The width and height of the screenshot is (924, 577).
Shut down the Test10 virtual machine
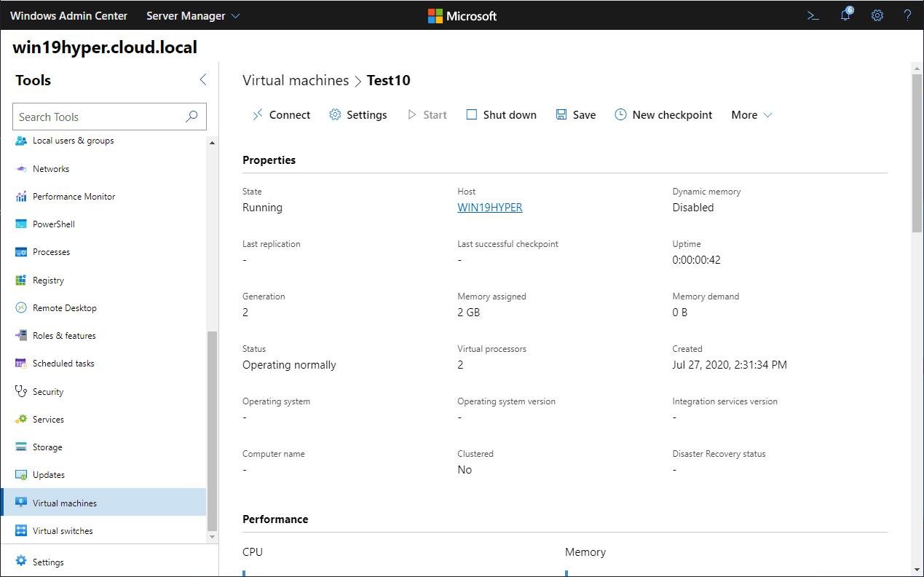(x=501, y=115)
